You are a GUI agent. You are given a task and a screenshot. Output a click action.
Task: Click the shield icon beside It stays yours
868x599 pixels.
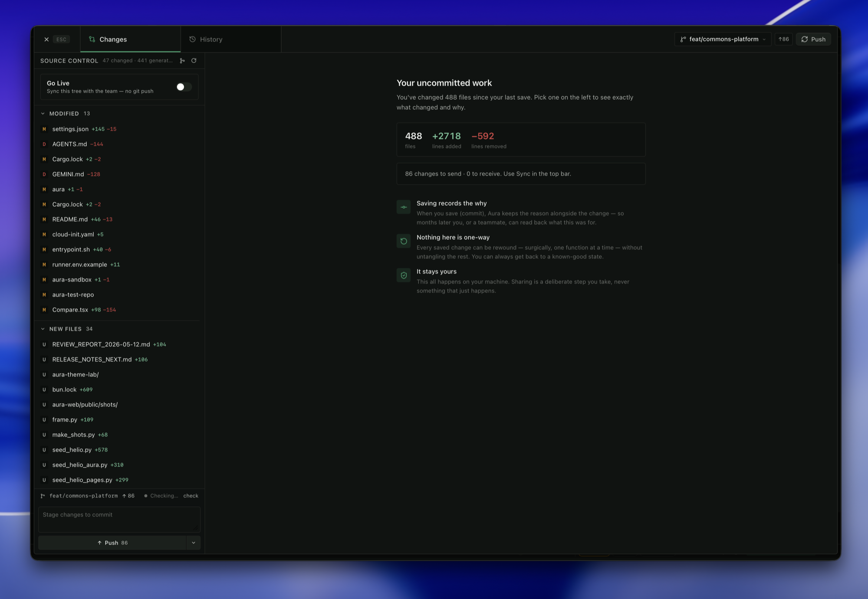click(x=404, y=275)
